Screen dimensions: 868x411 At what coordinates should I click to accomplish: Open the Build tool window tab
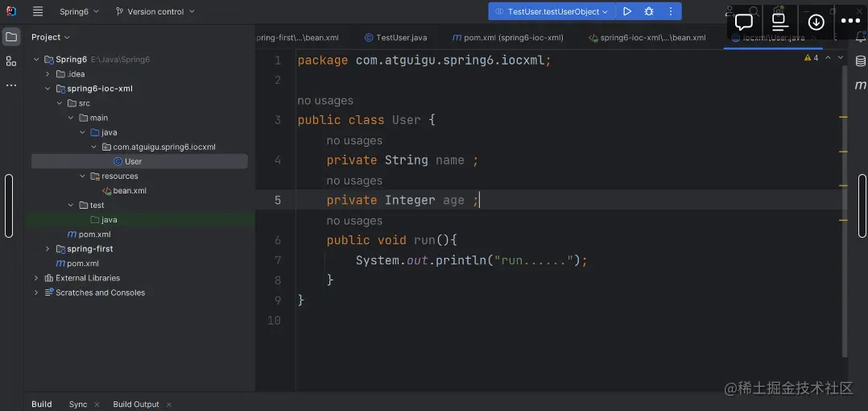pyautogui.click(x=42, y=405)
